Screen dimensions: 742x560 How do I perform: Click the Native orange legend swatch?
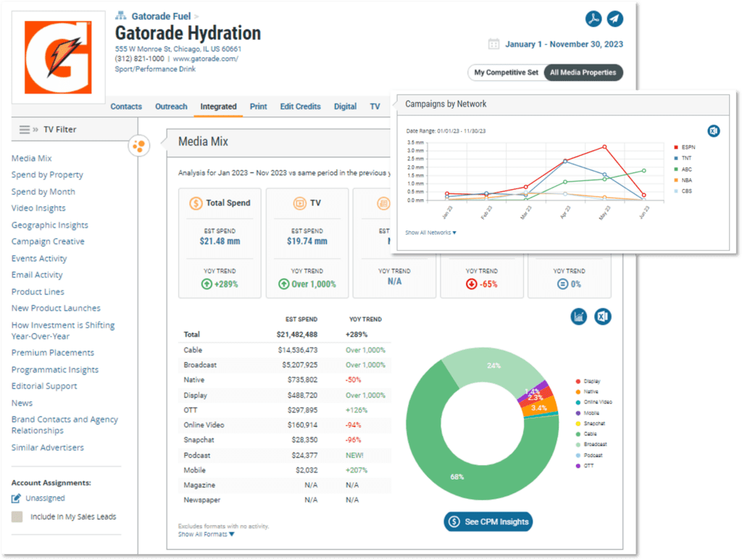(x=578, y=392)
